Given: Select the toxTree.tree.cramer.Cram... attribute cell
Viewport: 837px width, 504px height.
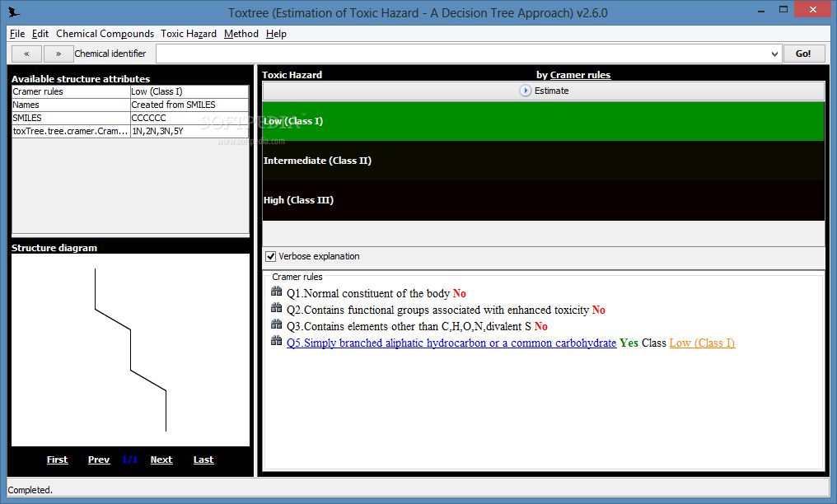Looking at the screenshot, I should pyautogui.click(x=71, y=131).
